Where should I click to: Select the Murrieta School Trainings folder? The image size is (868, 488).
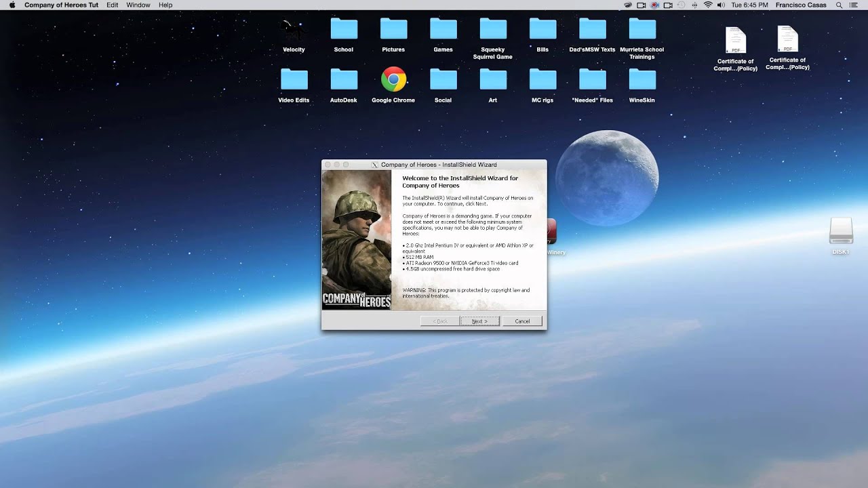click(x=642, y=30)
